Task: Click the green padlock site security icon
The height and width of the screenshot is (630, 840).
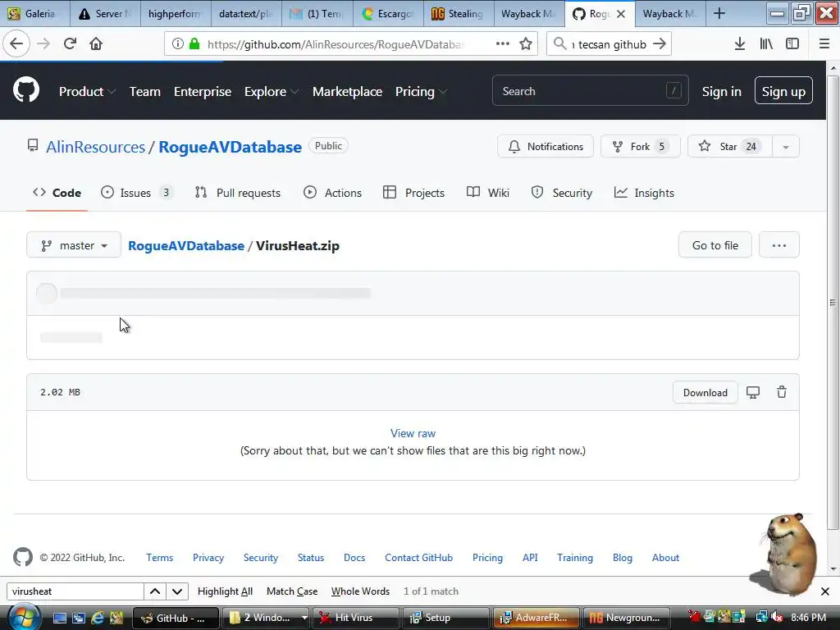Action: click(x=194, y=44)
